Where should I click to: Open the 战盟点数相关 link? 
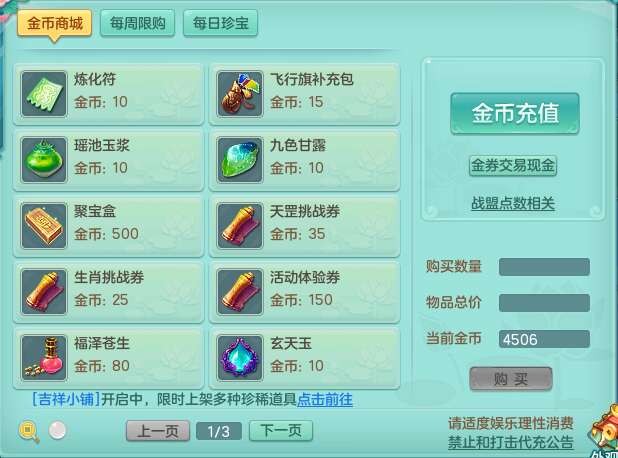pyautogui.click(x=513, y=203)
